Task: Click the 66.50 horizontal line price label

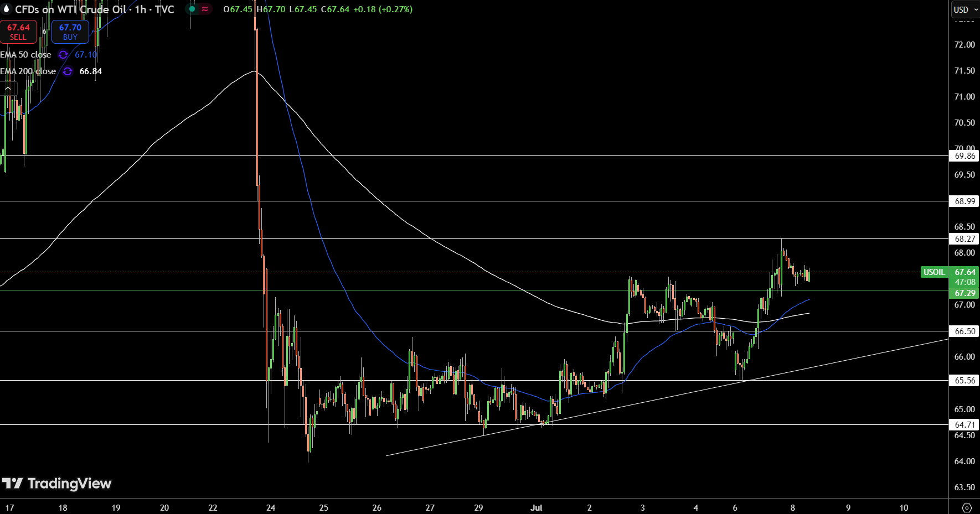Action: point(964,331)
